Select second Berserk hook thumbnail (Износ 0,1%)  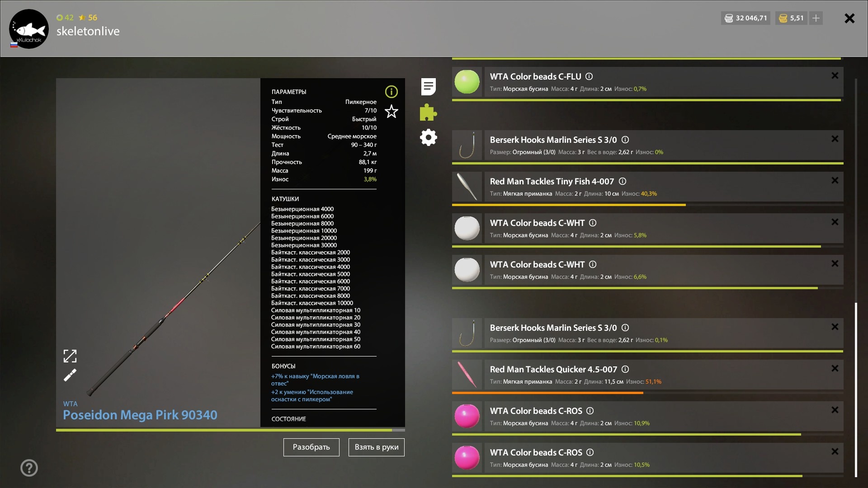pyautogui.click(x=467, y=333)
